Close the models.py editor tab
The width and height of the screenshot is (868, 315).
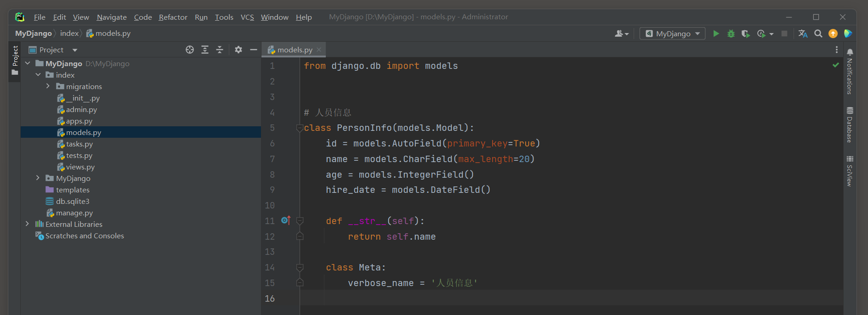(319, 50)
